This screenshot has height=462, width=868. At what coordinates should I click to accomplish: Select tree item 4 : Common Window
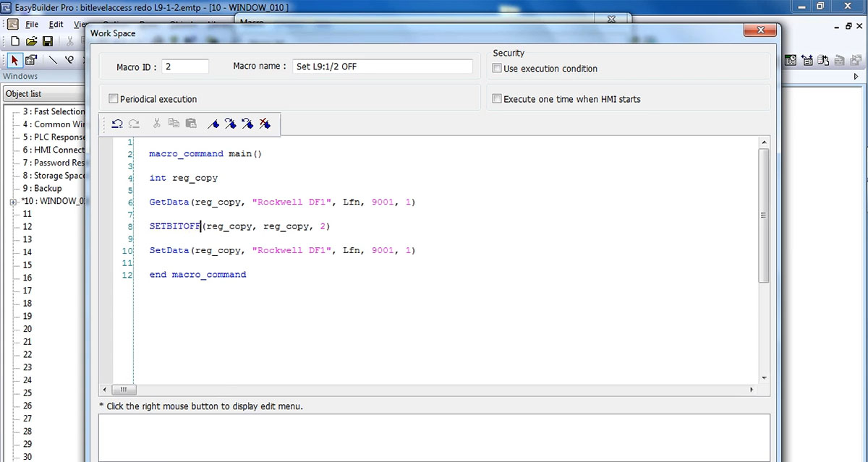54,124
